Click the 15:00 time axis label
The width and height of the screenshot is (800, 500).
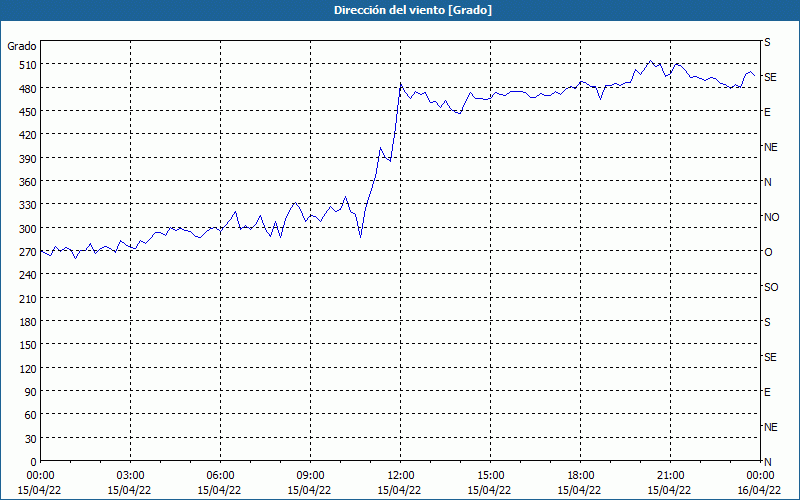(490, 476)
